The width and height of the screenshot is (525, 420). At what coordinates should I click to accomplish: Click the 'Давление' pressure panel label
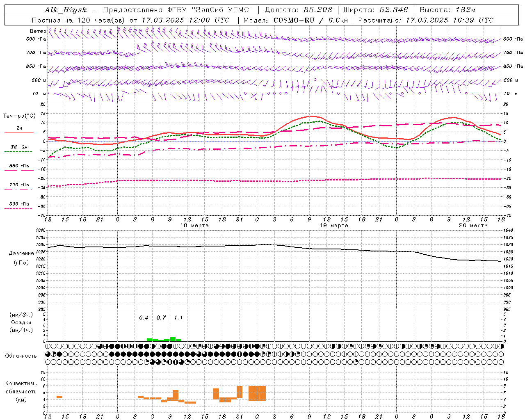(x=21, y=253)
